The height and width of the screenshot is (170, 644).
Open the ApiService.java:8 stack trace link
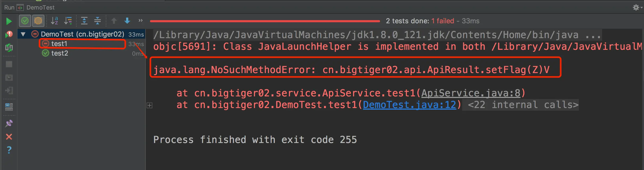pyautogui.click(x=471, y=93)
